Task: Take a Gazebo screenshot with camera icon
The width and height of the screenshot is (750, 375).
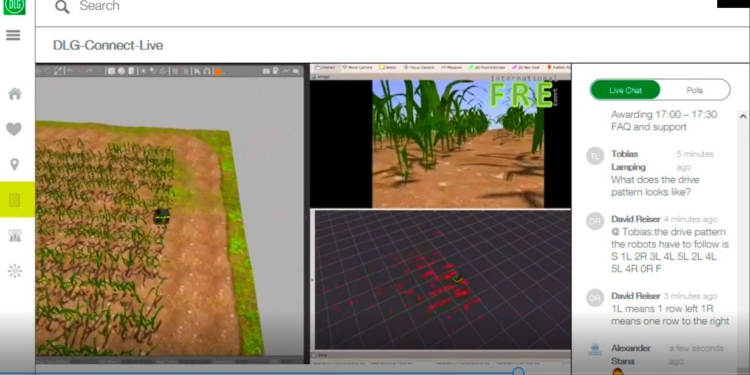Action: pos(266,71)
